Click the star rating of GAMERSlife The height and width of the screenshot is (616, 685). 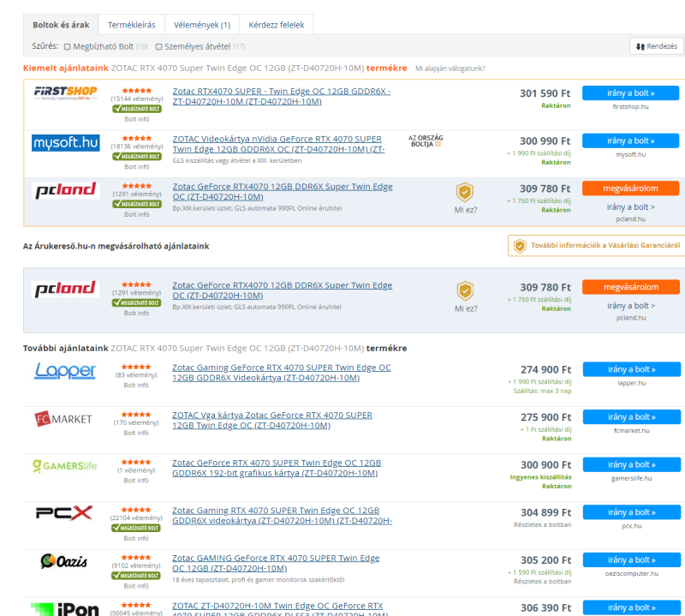click(136, 462)
